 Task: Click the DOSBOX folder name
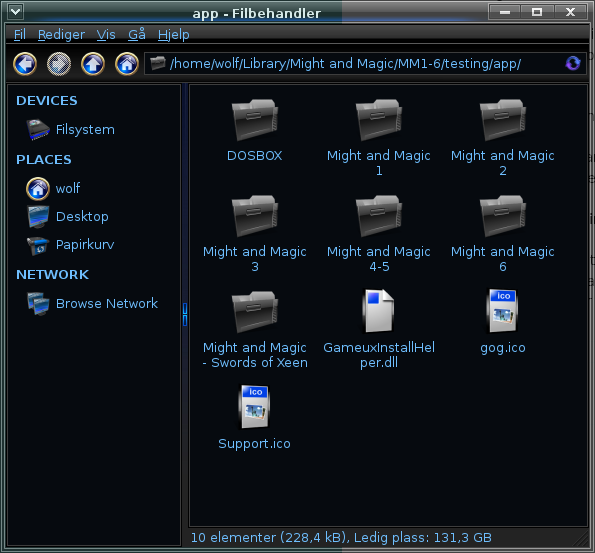pos(255,156)
